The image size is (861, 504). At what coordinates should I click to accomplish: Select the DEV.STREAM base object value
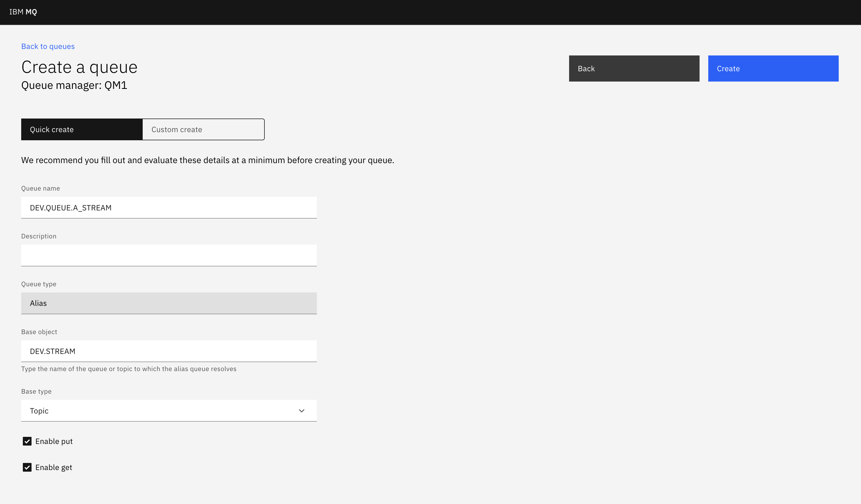pos(169,351)
